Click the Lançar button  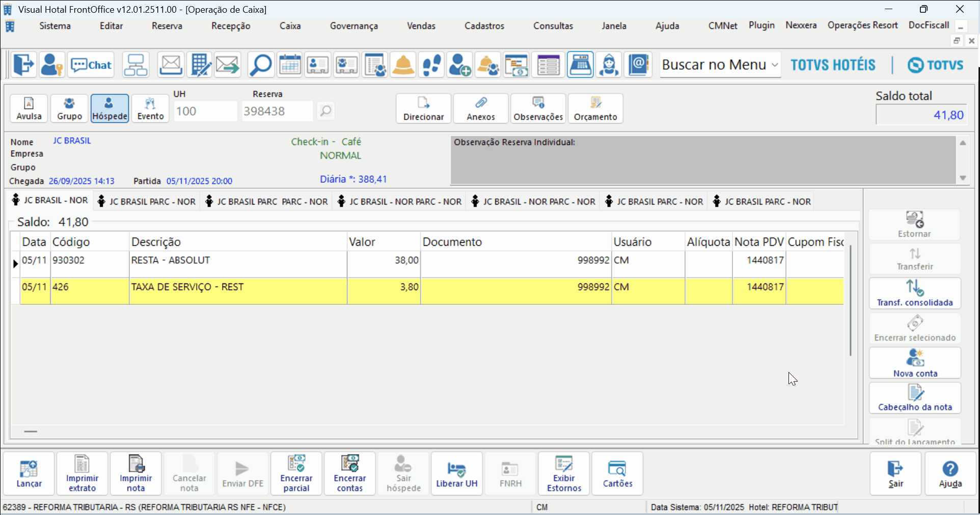(29, 474)
